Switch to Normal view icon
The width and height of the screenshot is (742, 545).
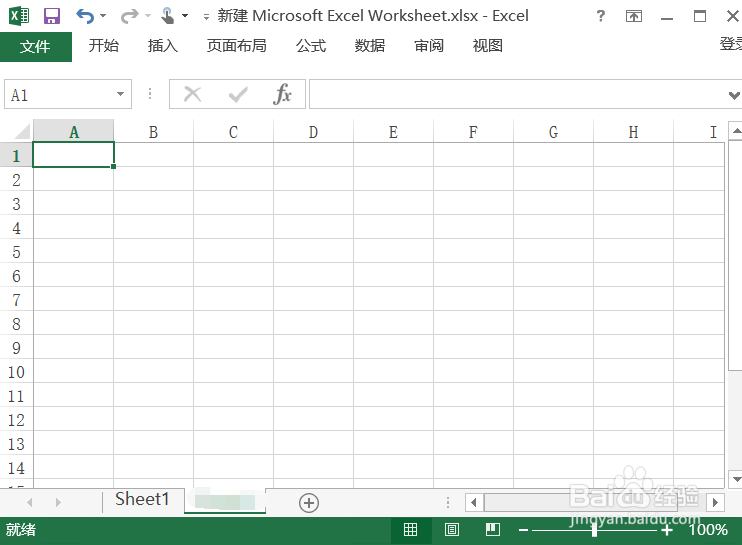[x=411, y=529]
